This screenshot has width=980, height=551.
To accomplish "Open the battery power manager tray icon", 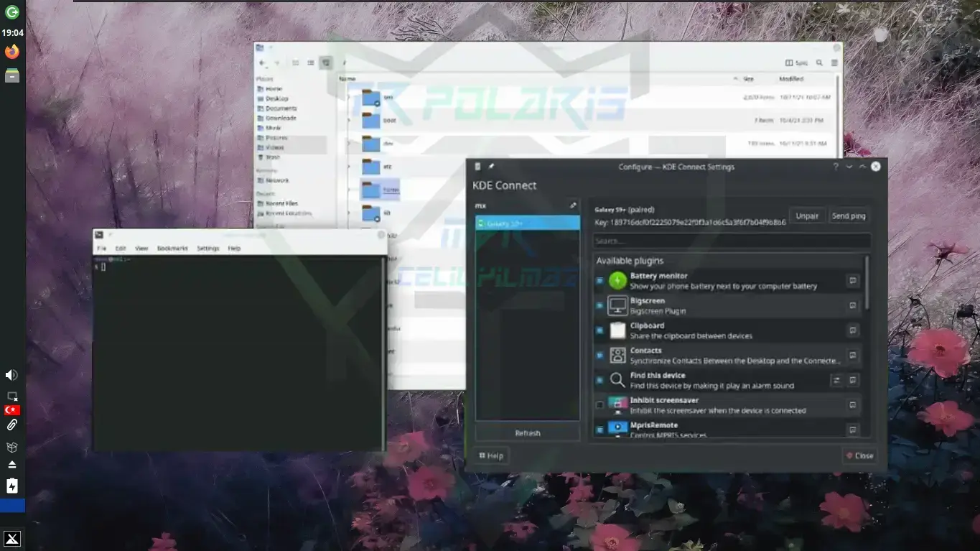I will click(12, 486).
